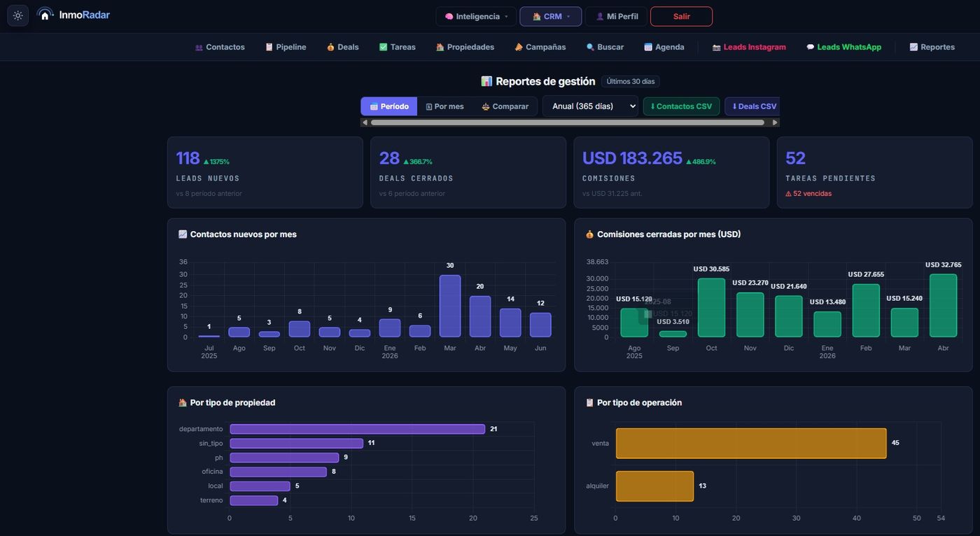Go to the Contactos section

(x=220, y=47)
